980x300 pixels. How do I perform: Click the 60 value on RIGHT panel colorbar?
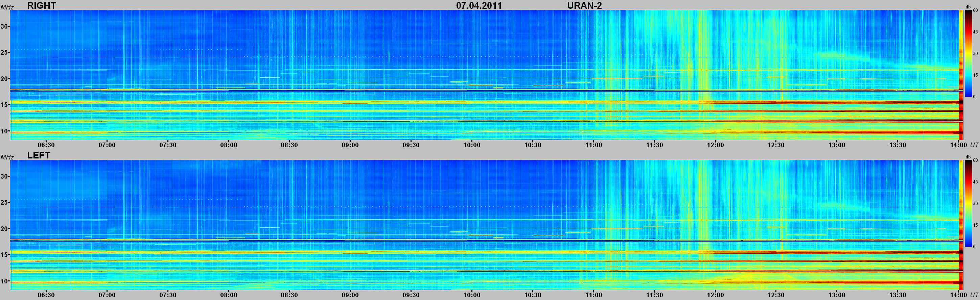tap(975, 11)
